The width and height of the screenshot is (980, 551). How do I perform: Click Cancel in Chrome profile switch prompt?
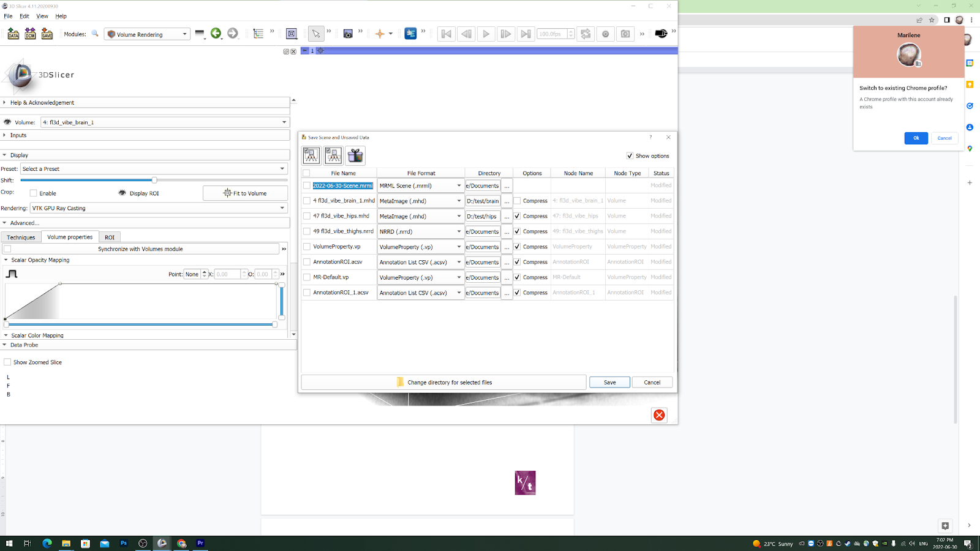(x=944, y=138)
